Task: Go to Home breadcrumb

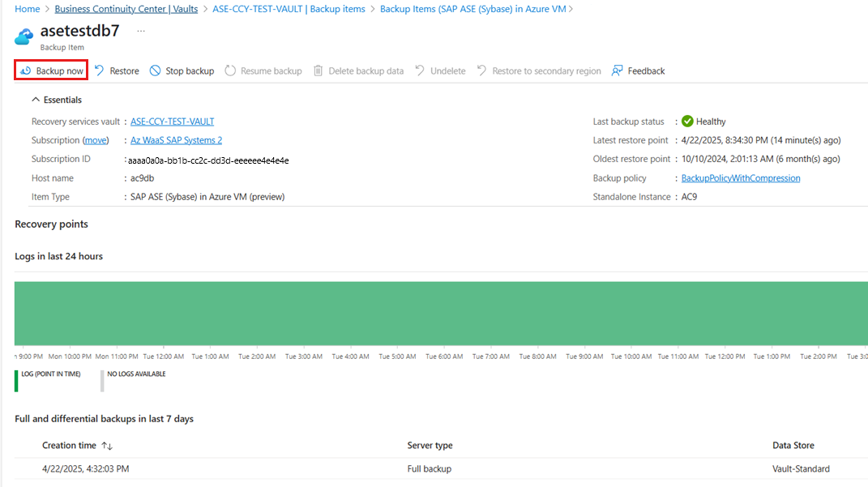Action: (27, 9)
